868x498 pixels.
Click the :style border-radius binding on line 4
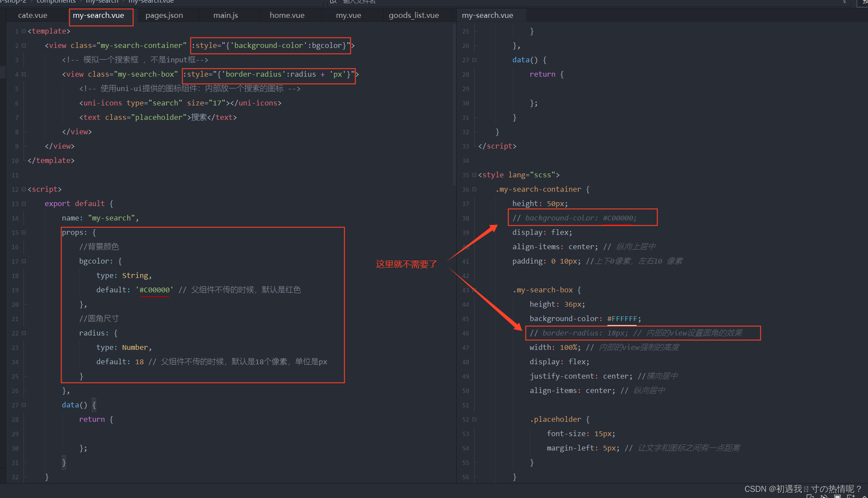pyautogui.click(x=269, y=74)
